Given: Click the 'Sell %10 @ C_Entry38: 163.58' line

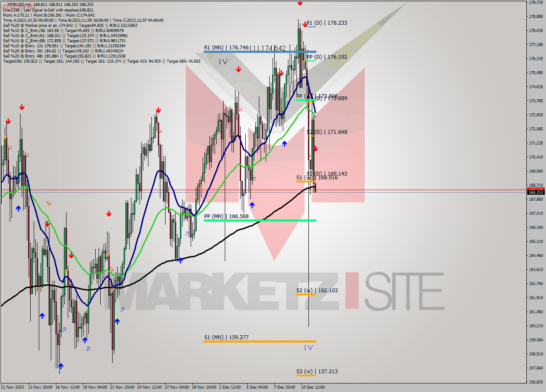Looking at the screenshot, I should click(x=63, y=30).
